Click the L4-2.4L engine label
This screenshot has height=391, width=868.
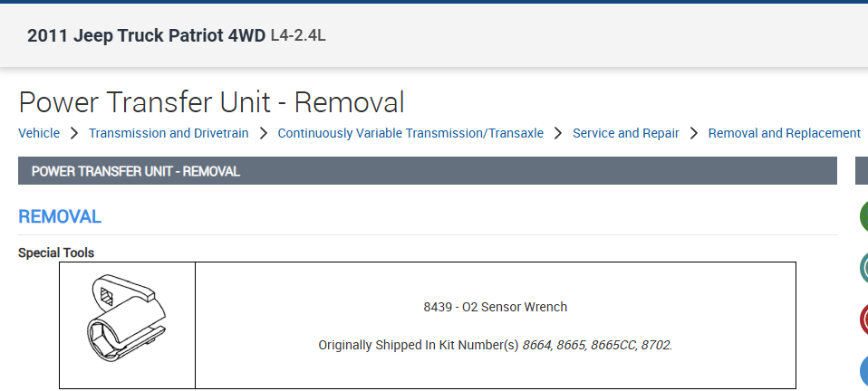pyautogui.click(x=298, y=36)
